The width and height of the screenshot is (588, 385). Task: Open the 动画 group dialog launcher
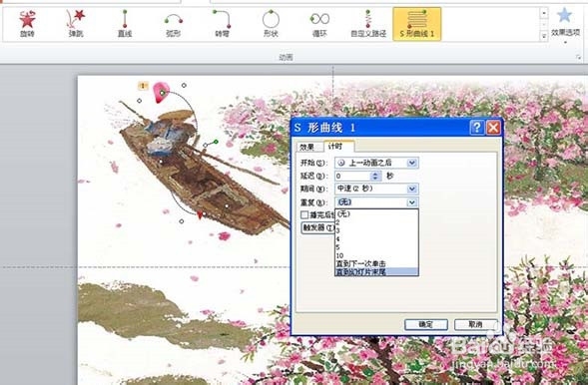[579, 57]
